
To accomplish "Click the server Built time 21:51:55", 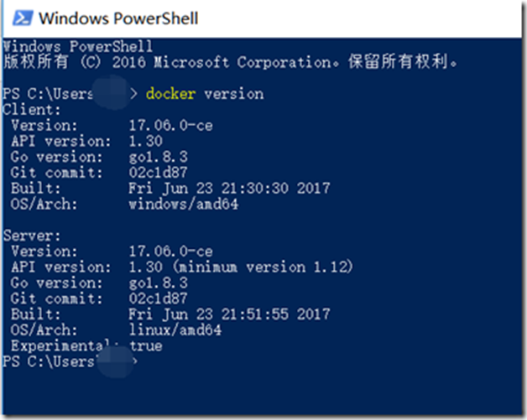I will pyautogui.click(x=255, y=314).
